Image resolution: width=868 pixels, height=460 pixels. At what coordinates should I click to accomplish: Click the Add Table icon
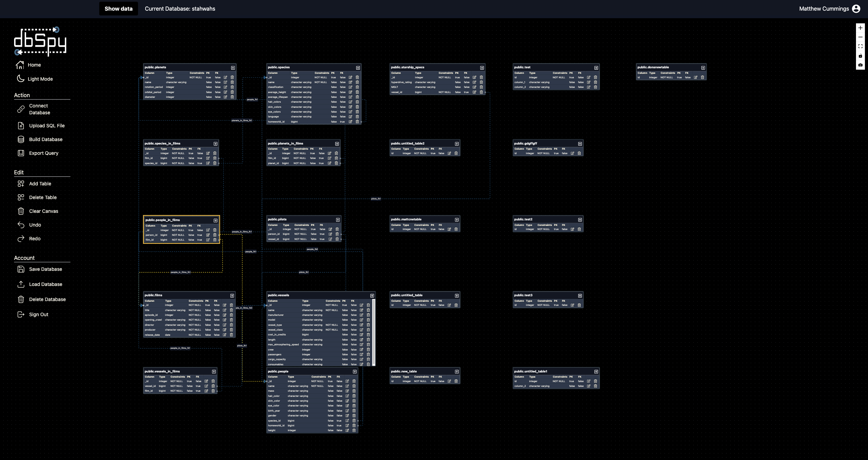coord(21,184)
